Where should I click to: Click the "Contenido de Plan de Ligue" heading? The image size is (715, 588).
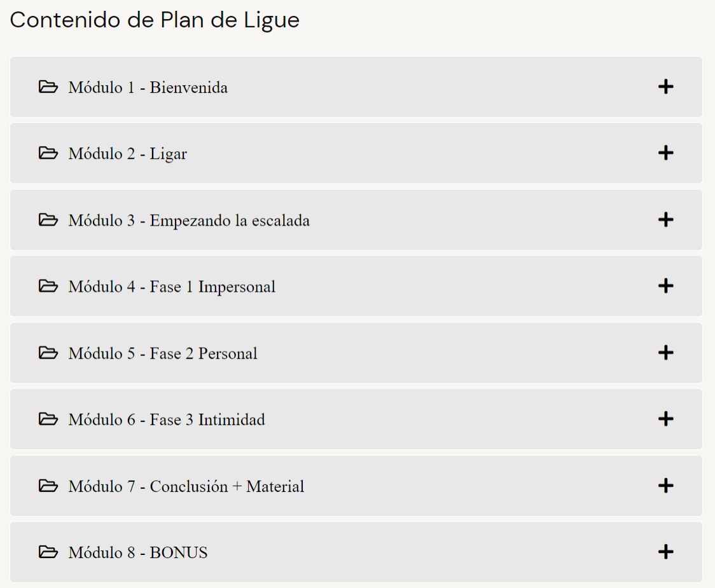pos(155,20)
